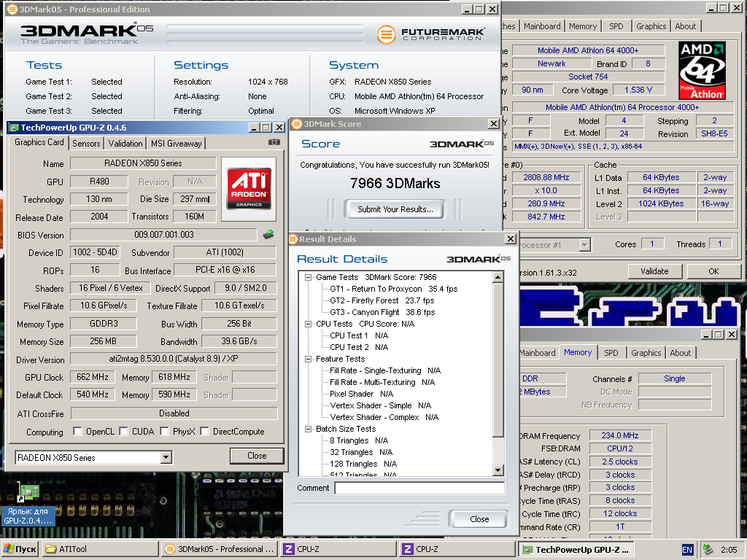Click the Close button in GPU-Z
The width and height of the screenshot is (747, 560).
point(257,456)
